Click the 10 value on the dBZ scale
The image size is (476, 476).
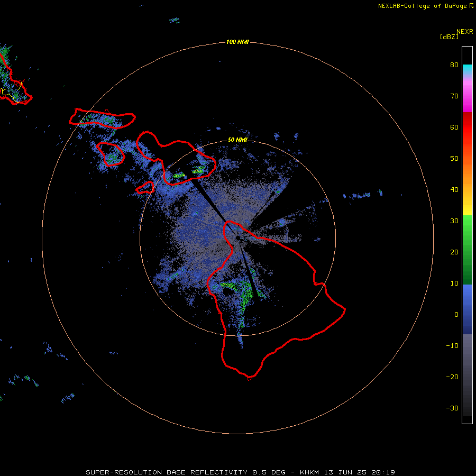click(454, 283)
